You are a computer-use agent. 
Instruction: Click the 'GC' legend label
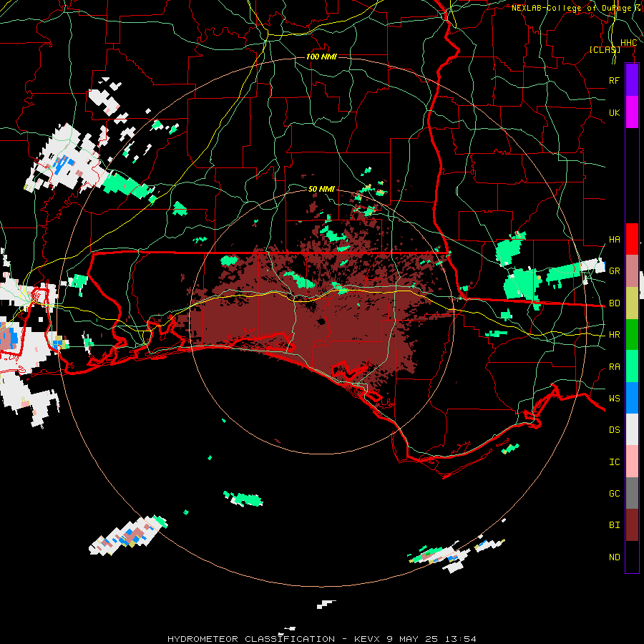point(614,494)
